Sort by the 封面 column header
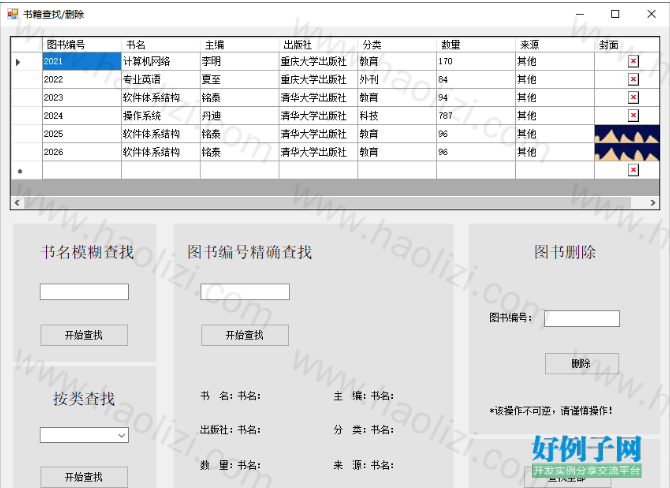670x488 pixels. point(627,45)
